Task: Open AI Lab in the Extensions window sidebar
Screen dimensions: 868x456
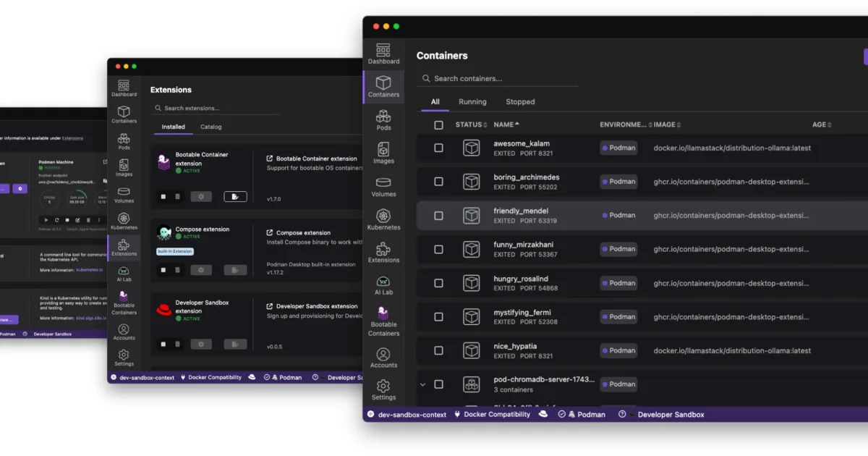Action: point(124,274)
